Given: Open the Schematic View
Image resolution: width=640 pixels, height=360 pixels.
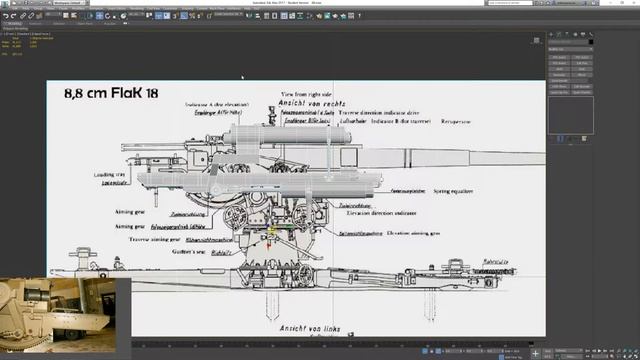Looking at the screenshot, I should click(x=300, y=16).
